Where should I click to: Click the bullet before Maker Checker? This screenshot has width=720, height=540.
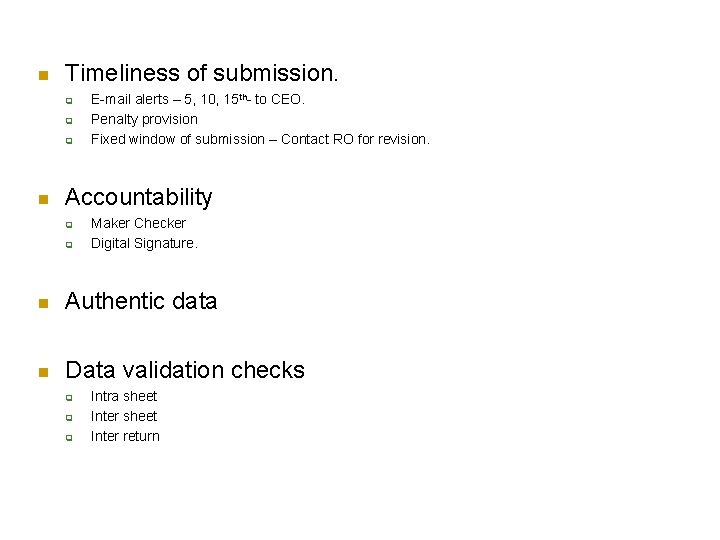click(x=69, y=224)
